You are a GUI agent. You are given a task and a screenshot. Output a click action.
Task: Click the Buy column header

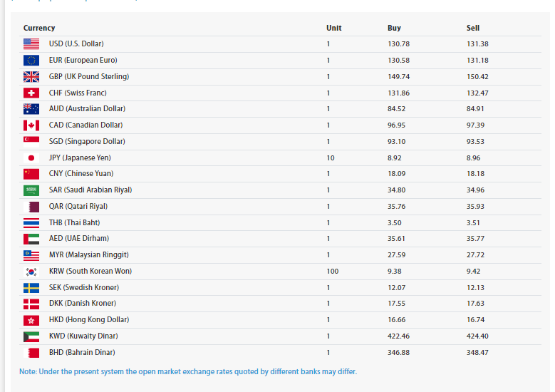[x=394, y=28]
